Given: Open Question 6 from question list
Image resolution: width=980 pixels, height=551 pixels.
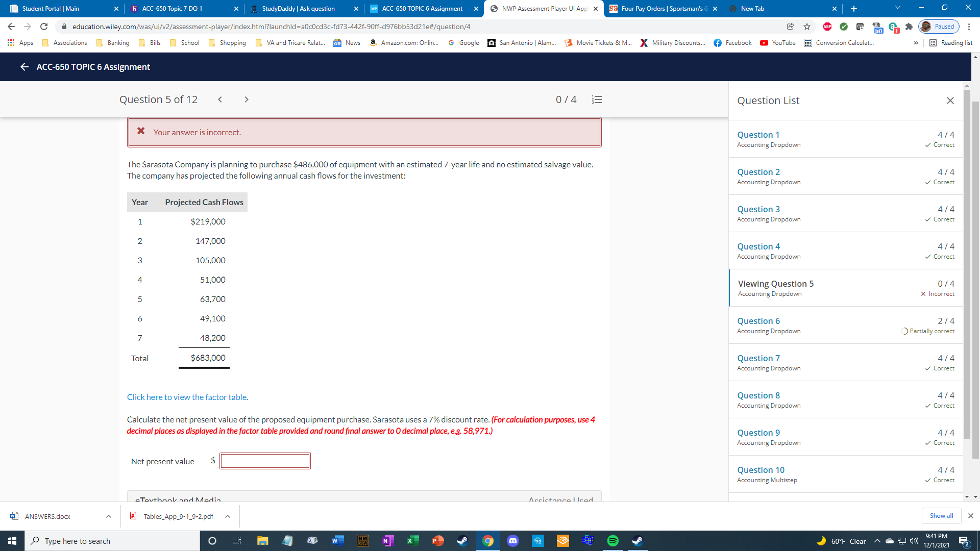Looking at the screenshot, I should [758, 321].
